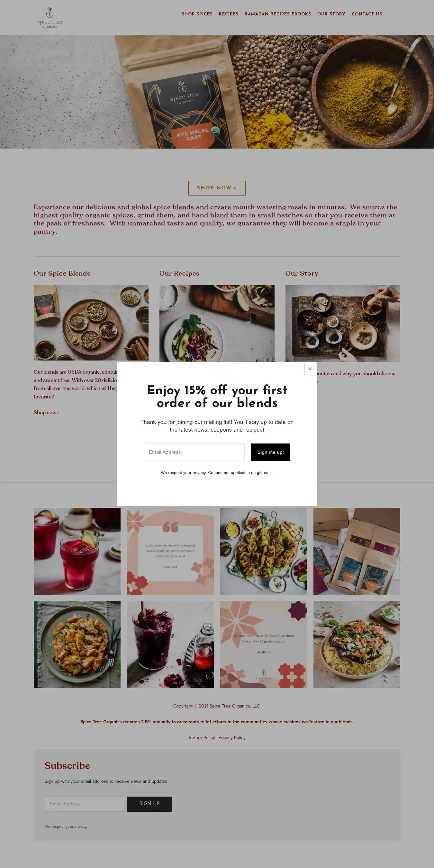
Task: Open the Privacy Policy link
Action: 232,738
